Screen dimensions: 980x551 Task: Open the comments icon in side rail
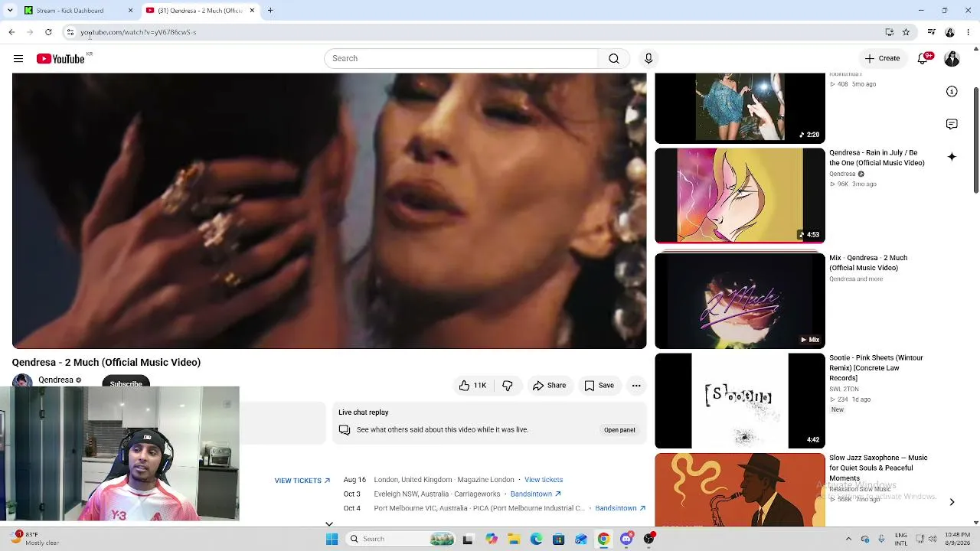952,124
